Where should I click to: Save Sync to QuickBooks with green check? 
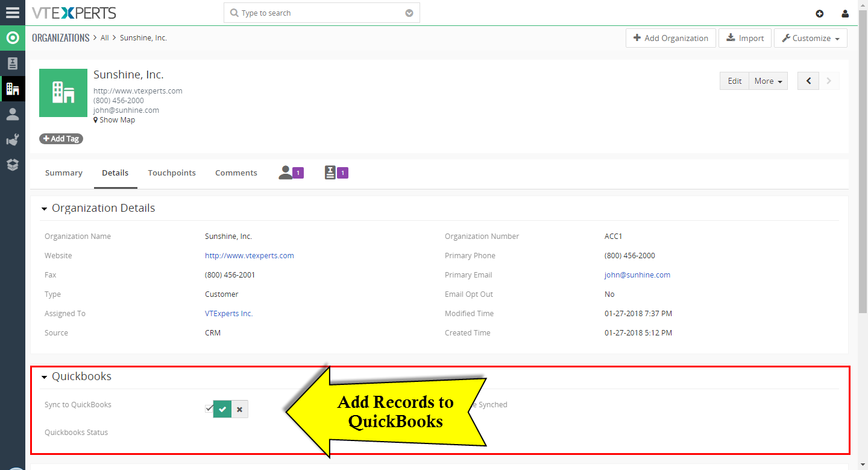point(222,409)
